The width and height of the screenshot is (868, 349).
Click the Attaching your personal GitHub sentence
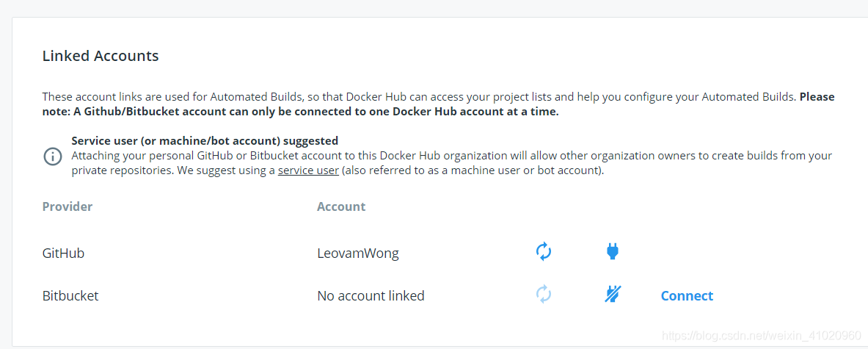452,163
